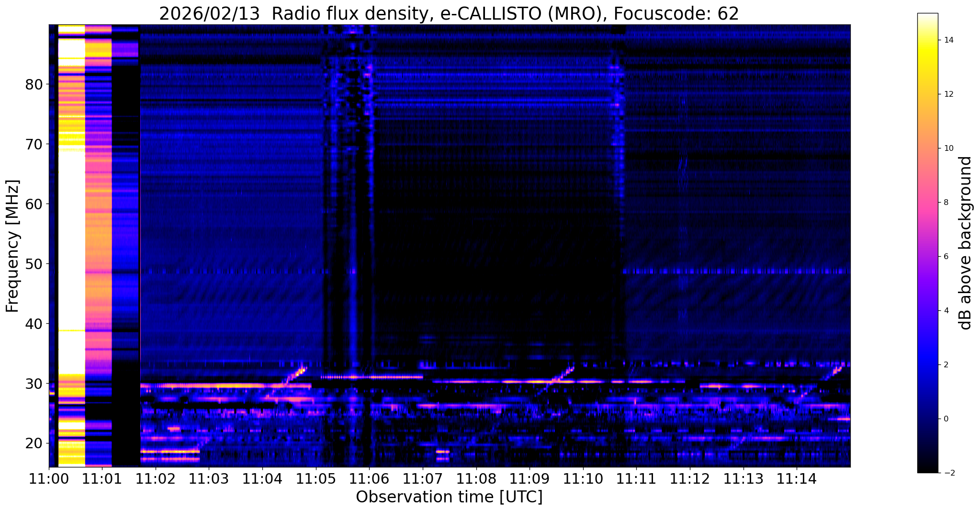Select the 11:01 time tick label

(x=102, y=478)
